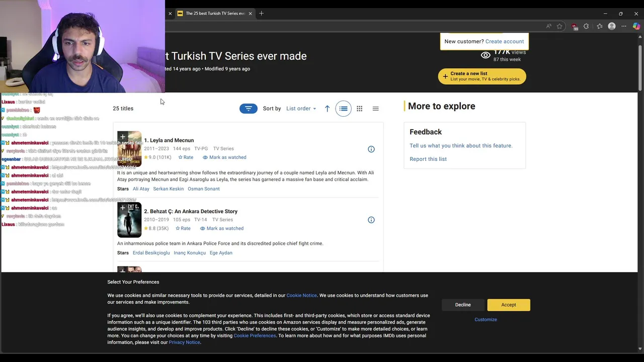Click the Create account link
Image resolution: width=644 pixels, height=362 pixels.
(x=505, y=41)
